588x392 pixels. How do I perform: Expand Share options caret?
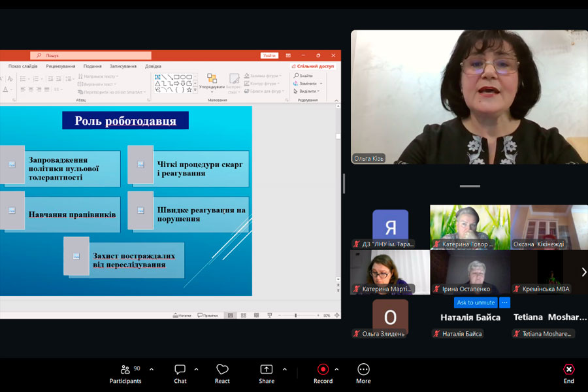285,370
